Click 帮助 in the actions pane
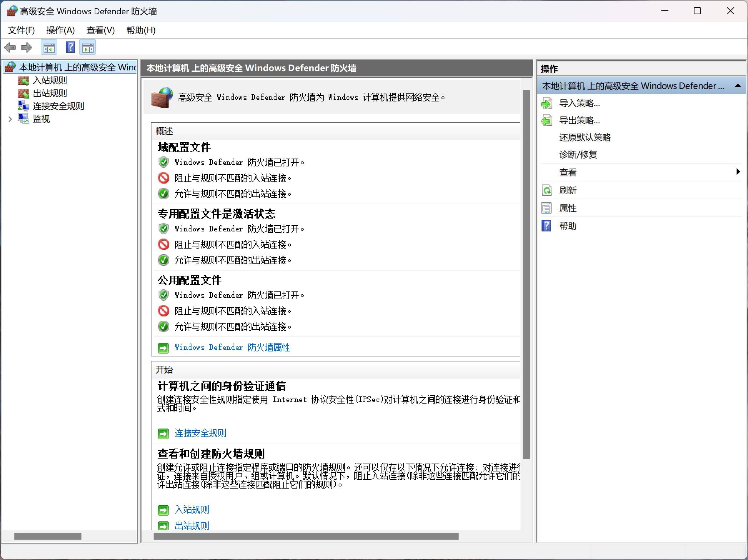Viewport: 748px width, 560px height. 568,226
